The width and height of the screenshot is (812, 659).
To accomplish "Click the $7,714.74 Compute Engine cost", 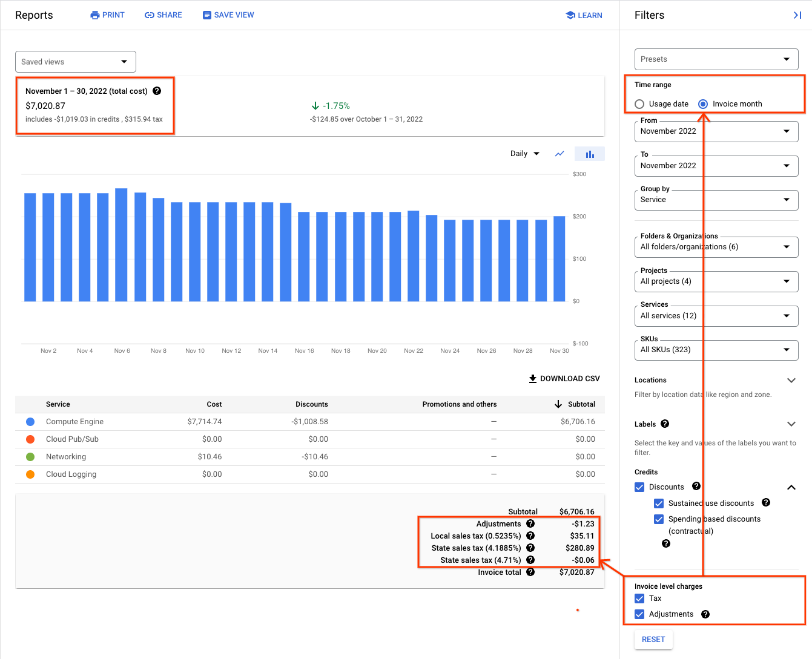I will click(205, 422).
